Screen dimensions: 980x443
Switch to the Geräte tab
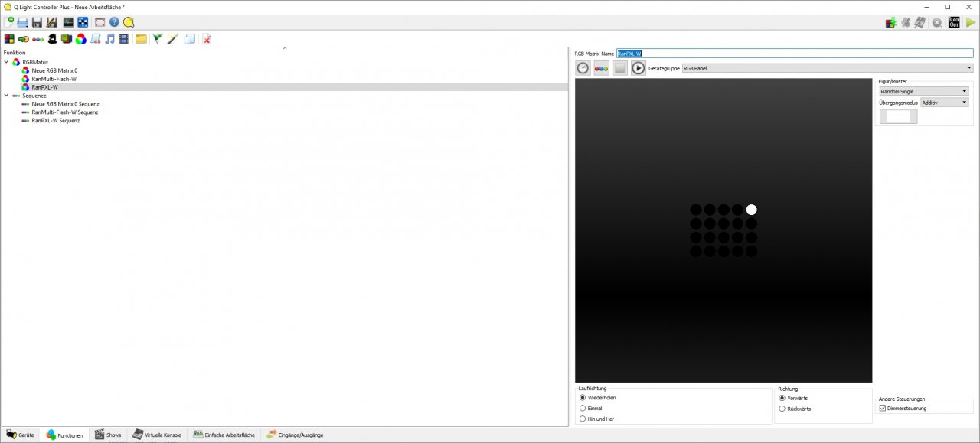click(x=21, y=435)
